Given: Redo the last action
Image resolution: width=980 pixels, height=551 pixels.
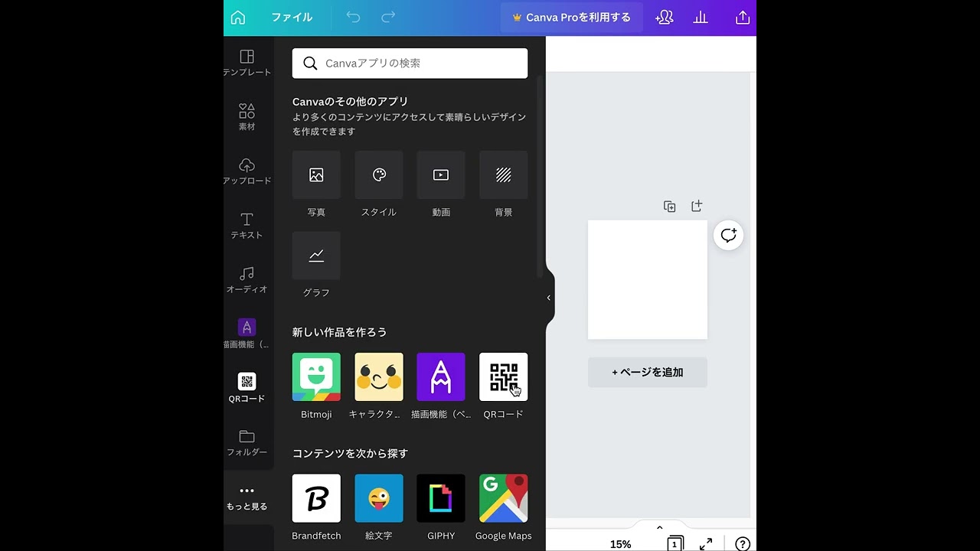Looking at the screenshot, I should (388, 18).
